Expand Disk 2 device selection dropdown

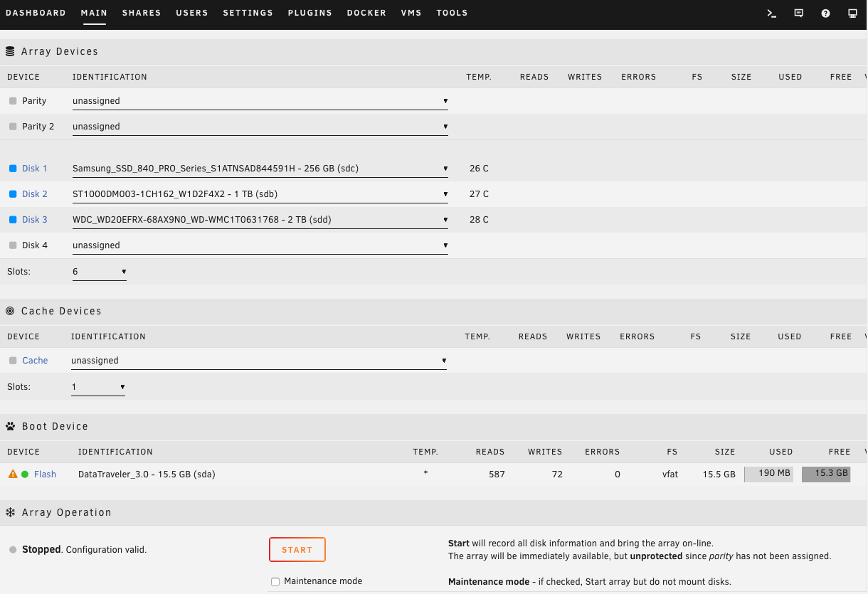(x=260, y=194)
